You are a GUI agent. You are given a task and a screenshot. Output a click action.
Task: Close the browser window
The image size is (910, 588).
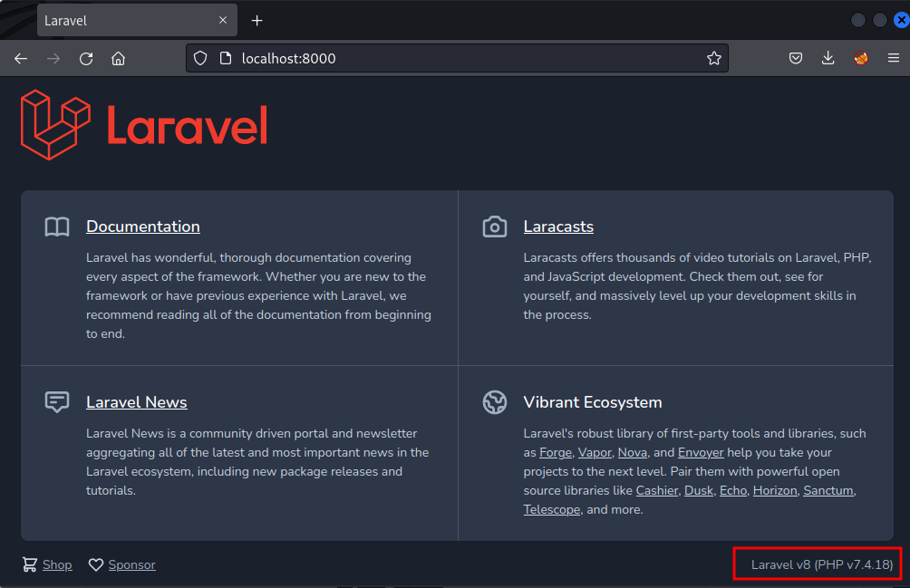pos(901,20)
